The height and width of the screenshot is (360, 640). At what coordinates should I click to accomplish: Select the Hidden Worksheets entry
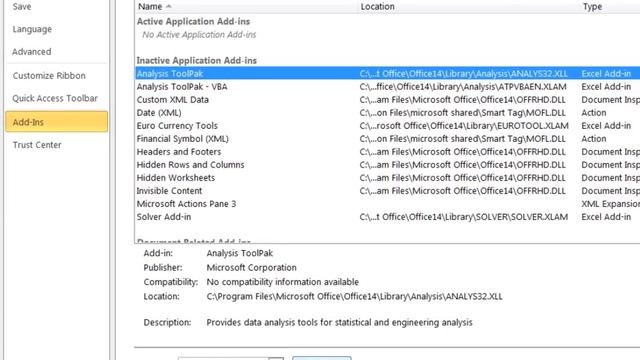click(x=176, y=178)
